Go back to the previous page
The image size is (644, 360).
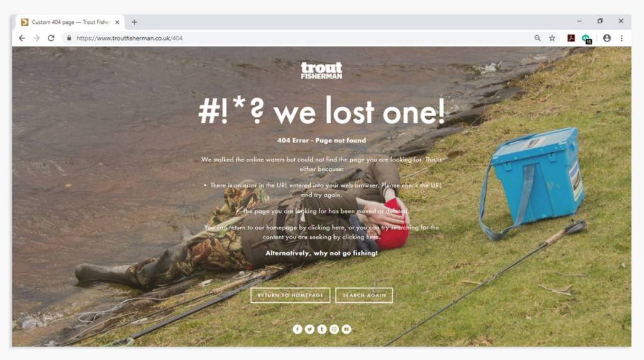coord(22,38)
